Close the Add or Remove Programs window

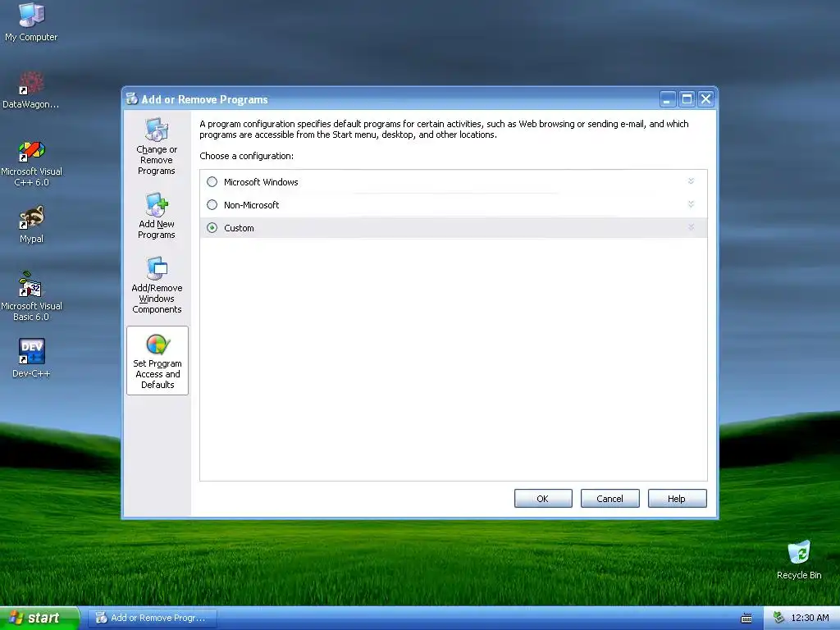tap(706, 99)
